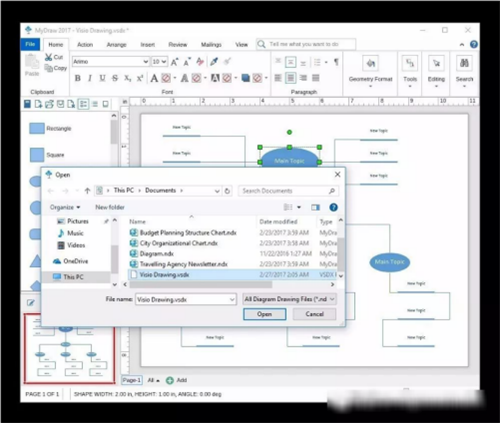Toggle Underline formatting
500x423 pixels.
coord(102,78)
